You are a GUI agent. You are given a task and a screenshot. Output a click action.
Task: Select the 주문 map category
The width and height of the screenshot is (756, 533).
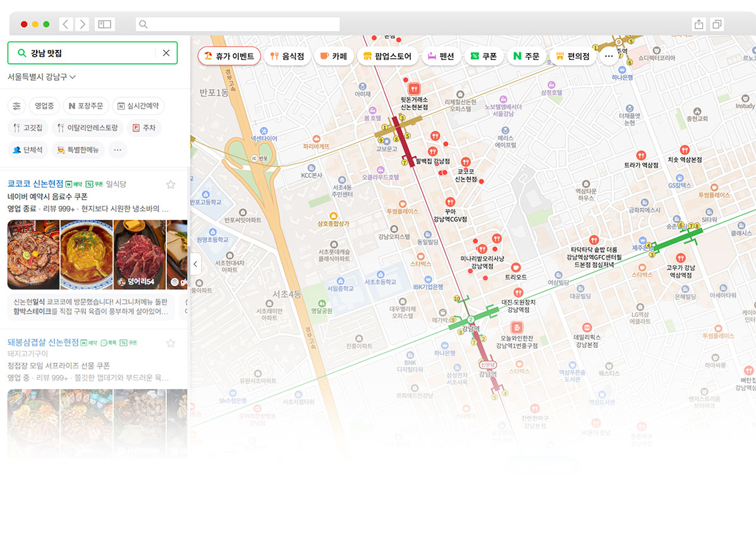pyautogui.click(x=526, y=56)
